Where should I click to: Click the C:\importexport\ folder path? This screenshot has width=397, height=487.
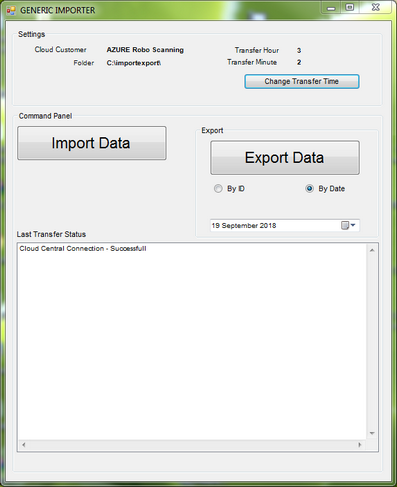(x=134, y=63)
